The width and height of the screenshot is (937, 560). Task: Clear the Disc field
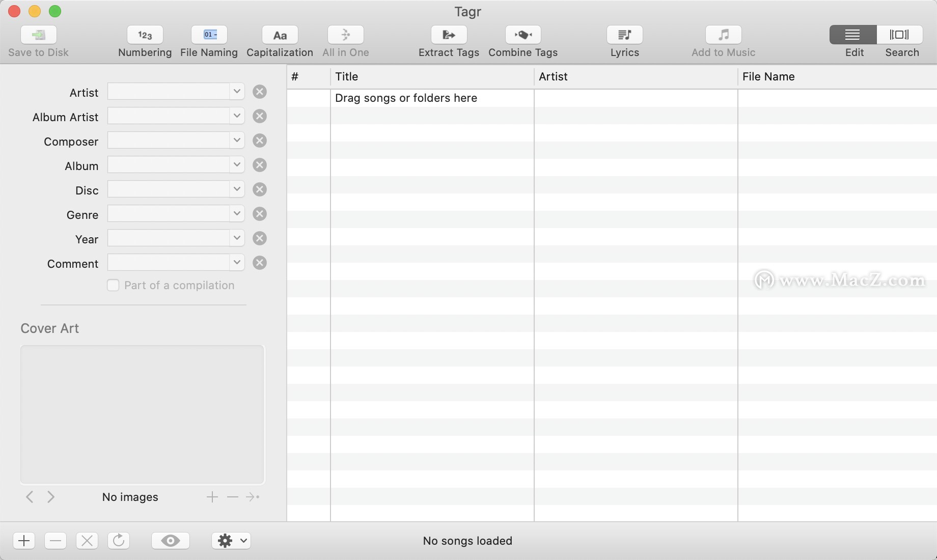click(x=260, y=189)
